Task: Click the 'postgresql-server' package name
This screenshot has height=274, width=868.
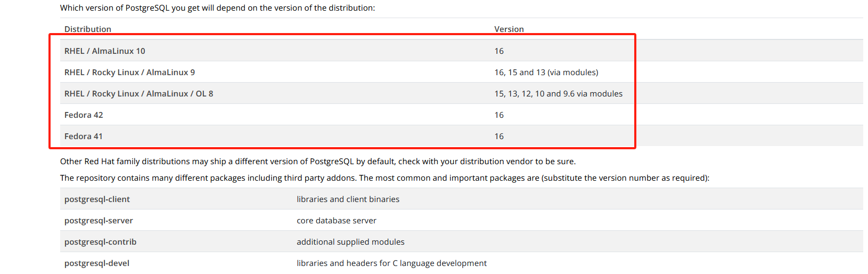Action: click(x=99, y=221)
